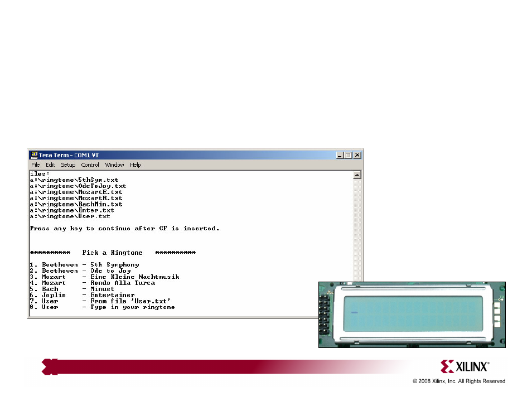Viewport: 532px width, 411px height.
Task: Click option 1 'Beethoven - 5th Symphony'
Action: pos(84,265)
